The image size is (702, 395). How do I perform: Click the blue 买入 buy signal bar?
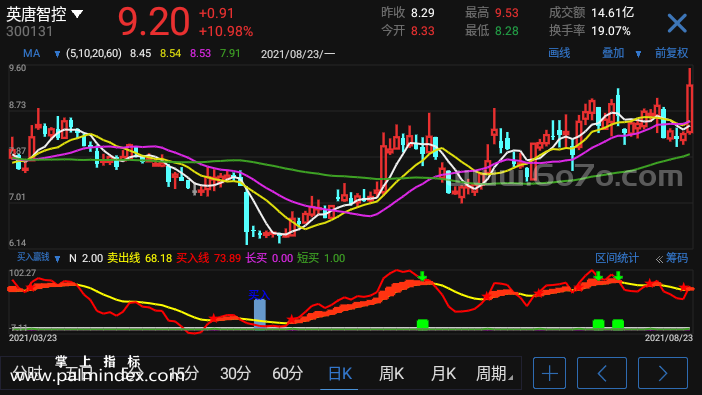coord(260,313)
